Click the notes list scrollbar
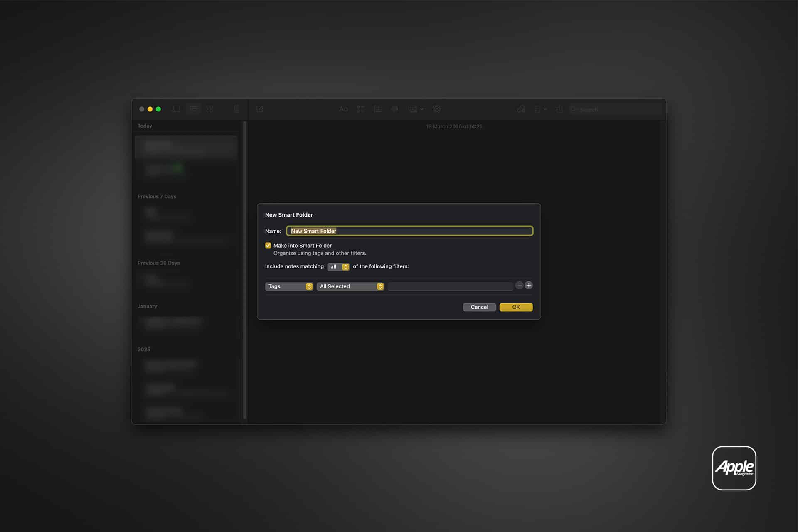The image size is (798, 532). click(245, 270)
